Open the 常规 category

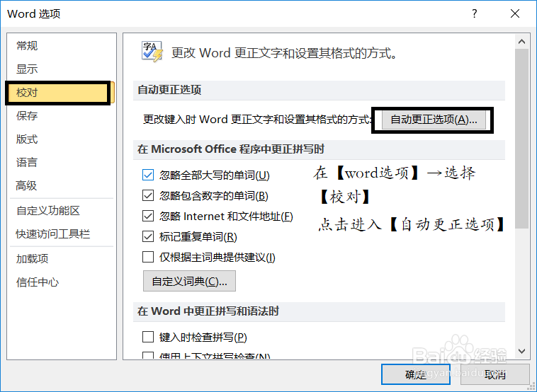pyautogui.click(x=27, y=45)
